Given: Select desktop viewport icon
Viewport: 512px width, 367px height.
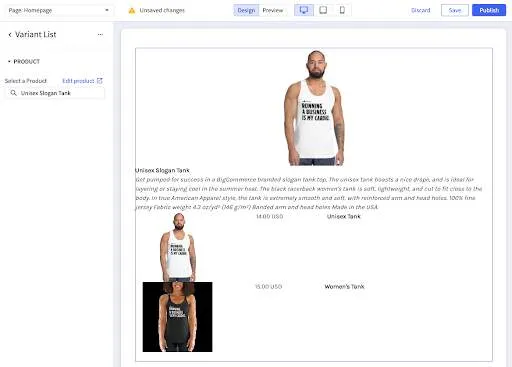Looking at the screenshot, I should coord(304,10).
